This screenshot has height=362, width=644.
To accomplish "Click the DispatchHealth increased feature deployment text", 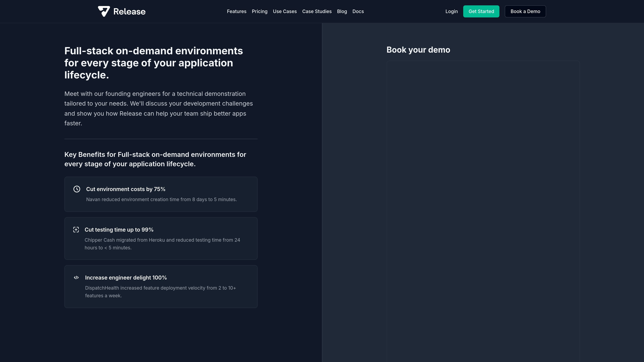I will pyautogui.click(x=160, y=292).
